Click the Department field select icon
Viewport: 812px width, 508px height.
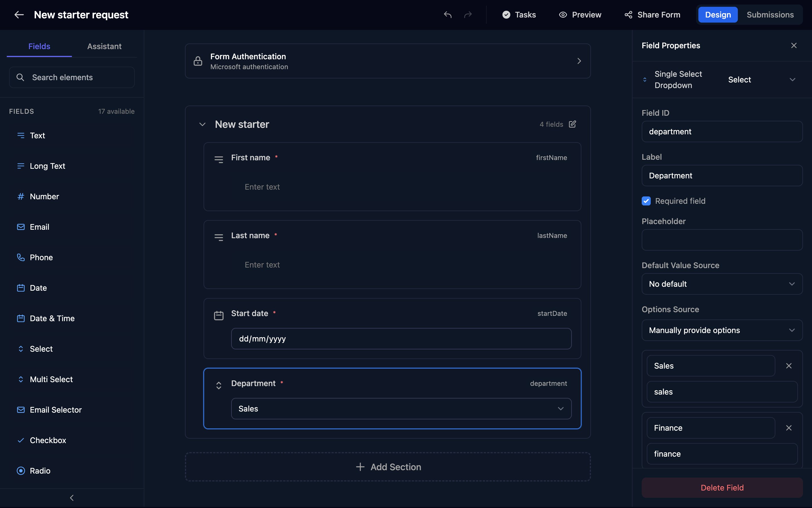click(219, 385)
